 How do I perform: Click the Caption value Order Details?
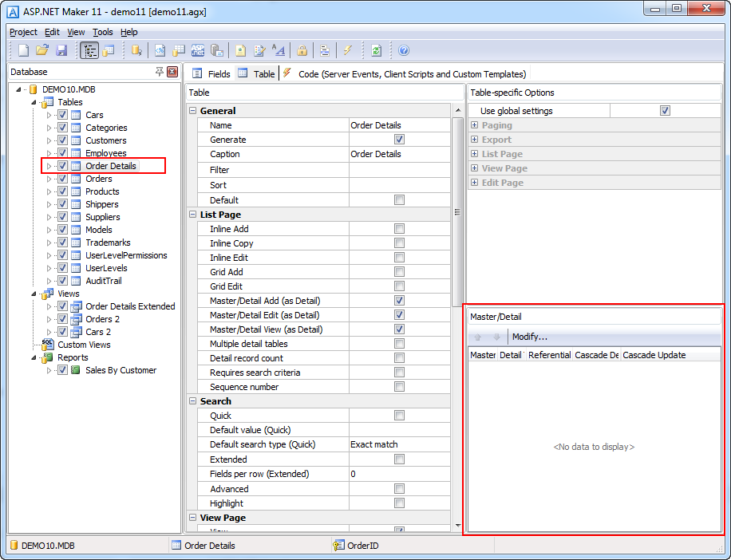click(400, 154)
